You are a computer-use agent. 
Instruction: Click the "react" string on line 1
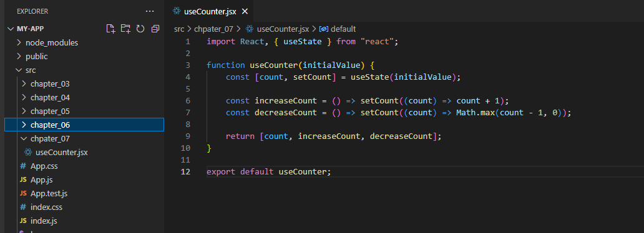377,42
